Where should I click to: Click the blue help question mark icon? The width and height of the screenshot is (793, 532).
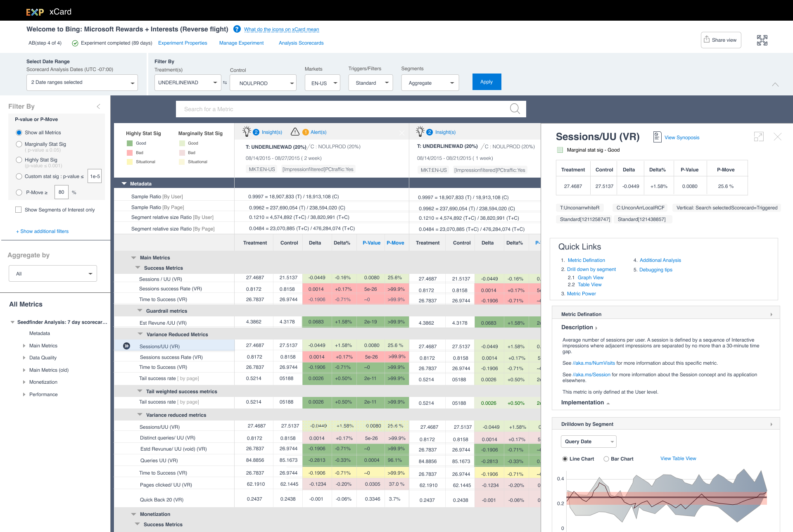tap(237, 29)
